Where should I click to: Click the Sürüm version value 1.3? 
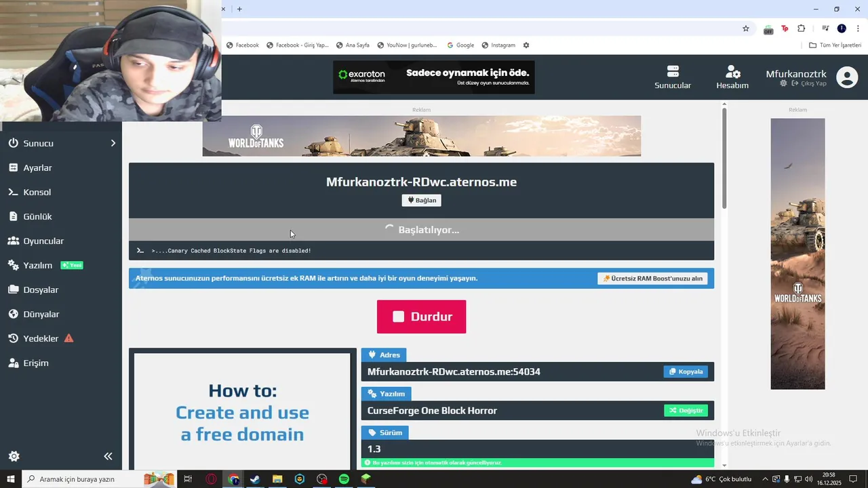click(374, 449)
